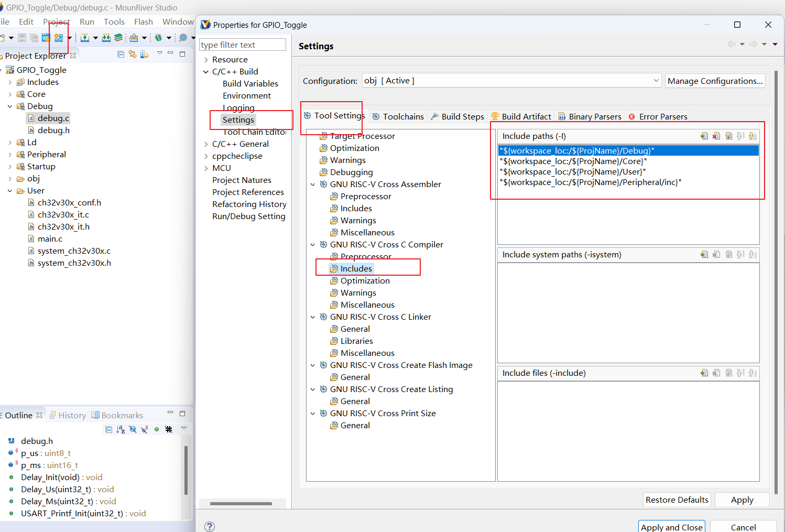Open the Flash menu in MounRiver Studio
The height and width of the screenshot is (532, 785).
(143, 21)
